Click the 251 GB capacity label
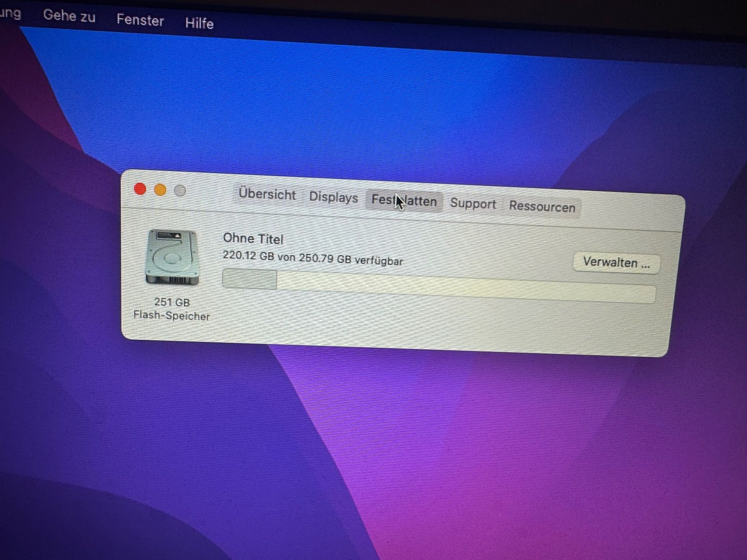The height and width of the screenshot is (560, 747). (x=172, y=302)
